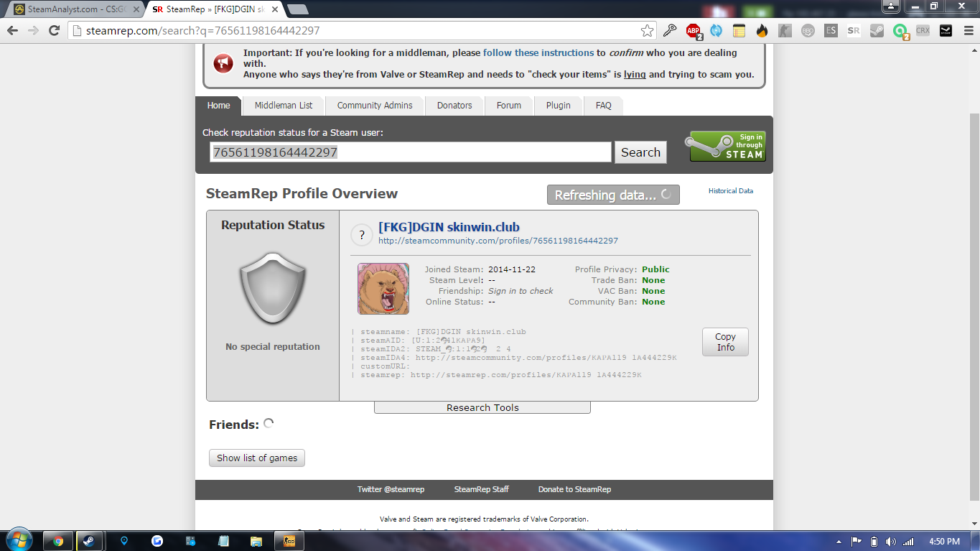Open the Chrome hamburger menu
The height and width of the screenshot is (551, 980).
[x=966, y=31]
